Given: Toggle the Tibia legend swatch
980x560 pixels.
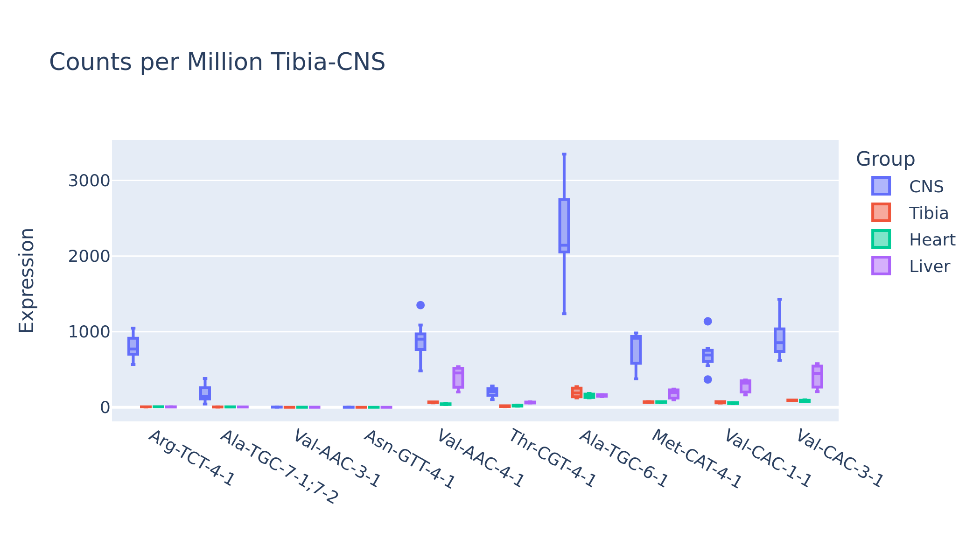Looking at the screenshot, I should [x=881, y=212].
